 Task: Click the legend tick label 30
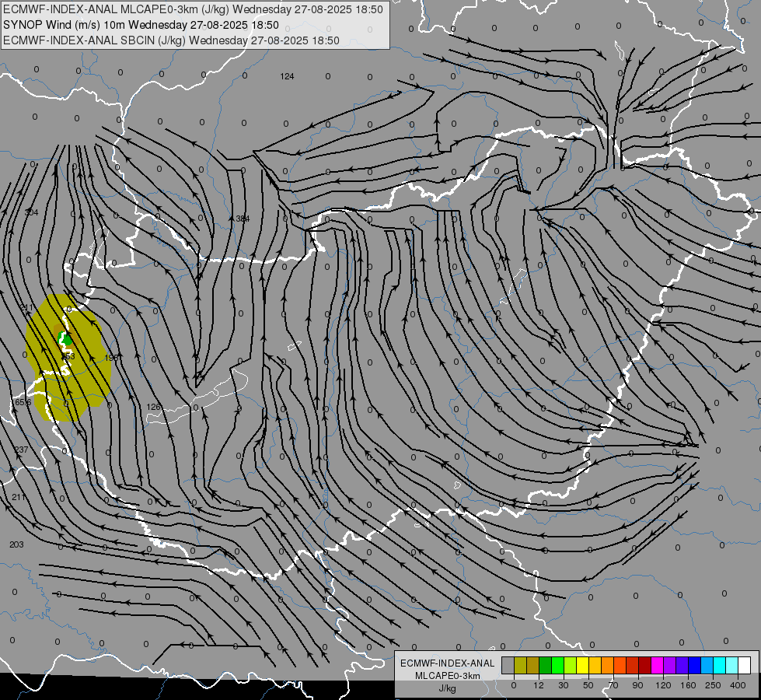coord(564,685)
